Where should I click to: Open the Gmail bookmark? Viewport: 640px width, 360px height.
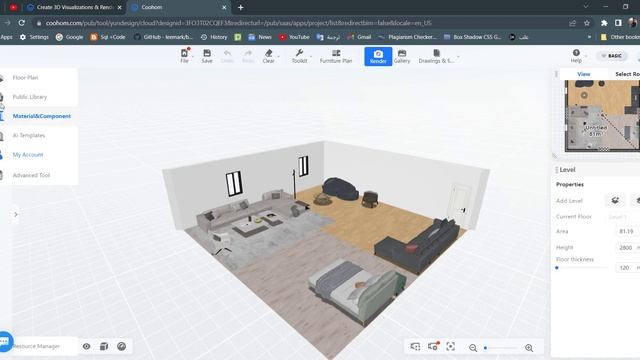359,37
